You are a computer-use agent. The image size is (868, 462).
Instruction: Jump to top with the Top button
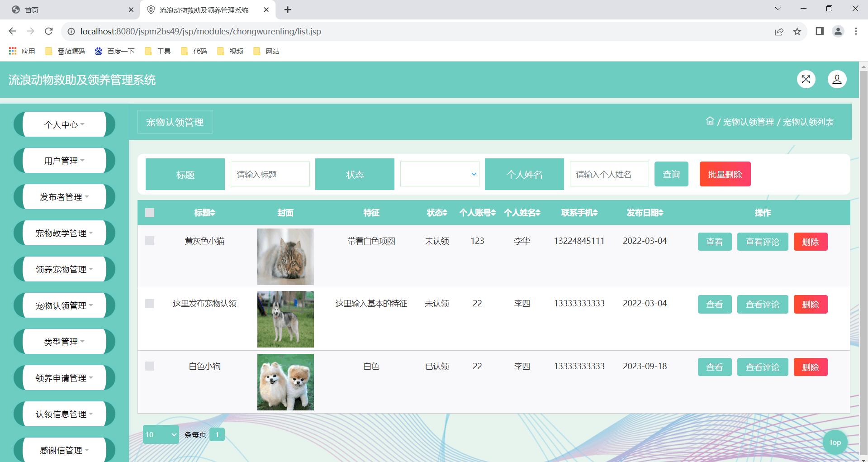pyautogui.click(x=835, y=443)
